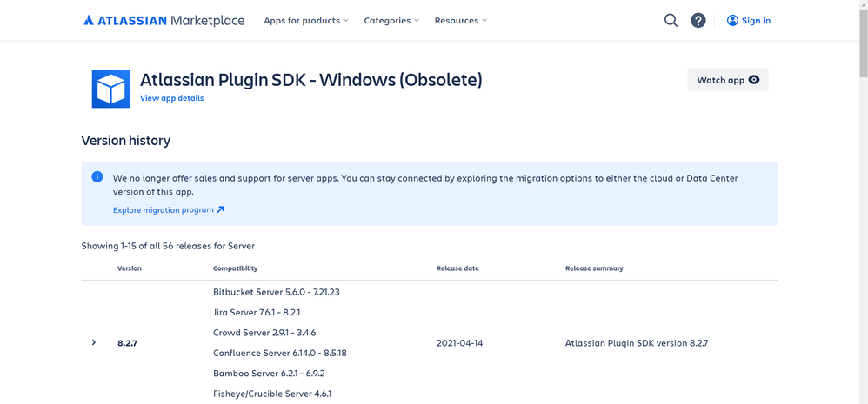Click Jira Server 7.6.1 - 8.2.1 text
The image size is (868, 404).
257,312
